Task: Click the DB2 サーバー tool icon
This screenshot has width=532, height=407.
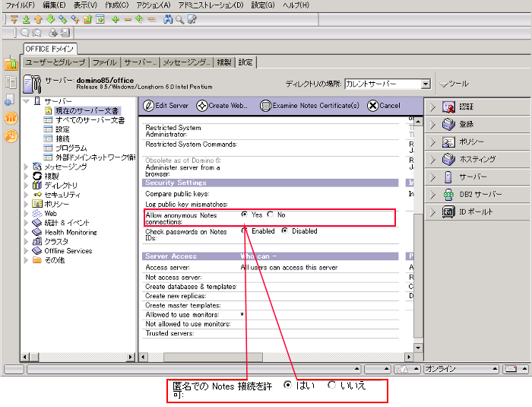Action: pyautogui.click(x=448, y=194)
